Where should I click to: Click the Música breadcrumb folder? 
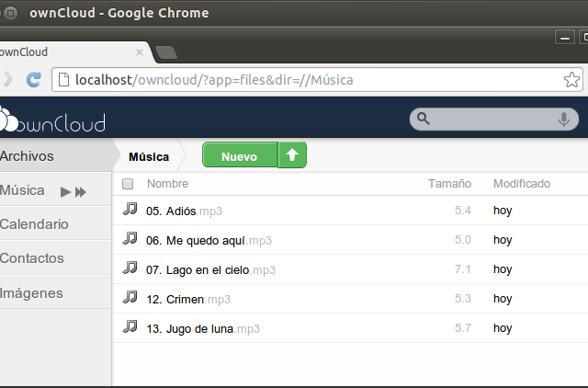pos(149,156)
